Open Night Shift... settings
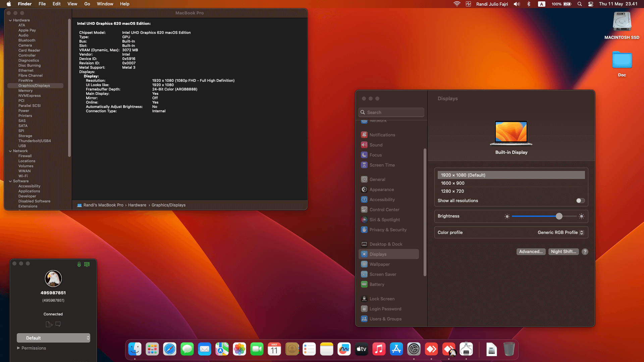The image size is (644, 362). (x=563, y=252)
